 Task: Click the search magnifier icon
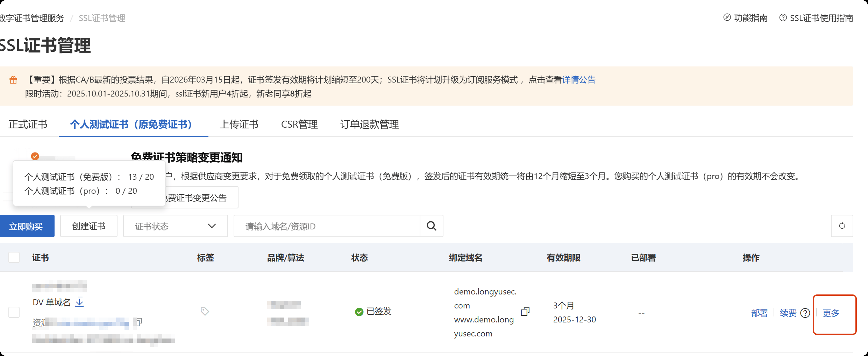(432, 226)
